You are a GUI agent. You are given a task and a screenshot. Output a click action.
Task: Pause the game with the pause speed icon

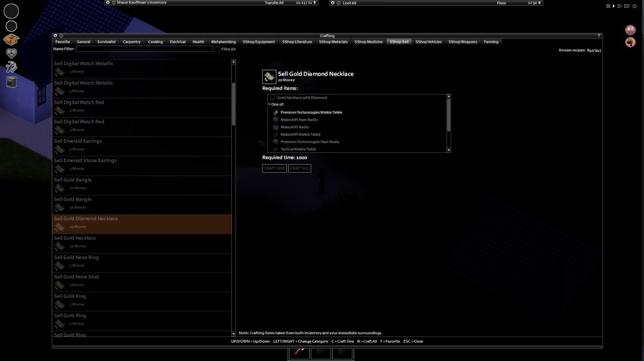coord(609,6)
